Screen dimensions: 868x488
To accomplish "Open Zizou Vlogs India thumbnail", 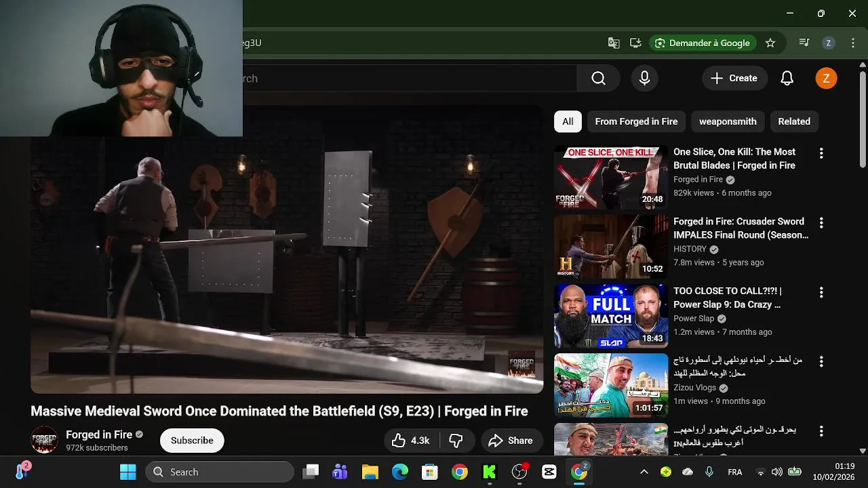I will pos(611,386).
